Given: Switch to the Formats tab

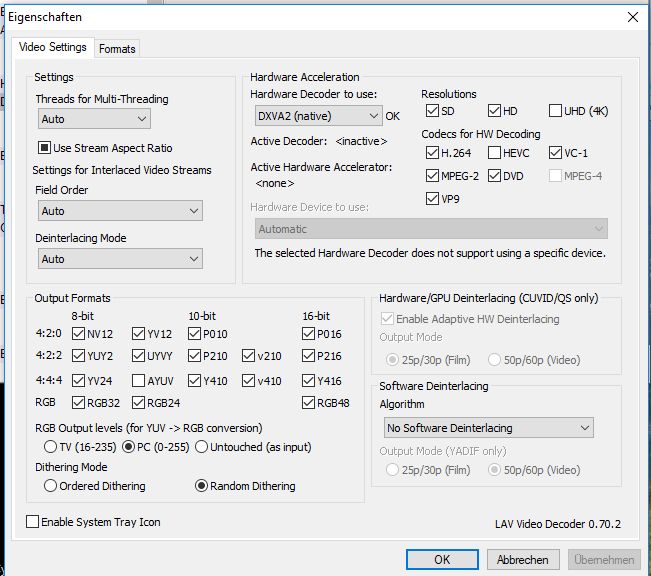Looking at the screenshot, I should [117, 48].
